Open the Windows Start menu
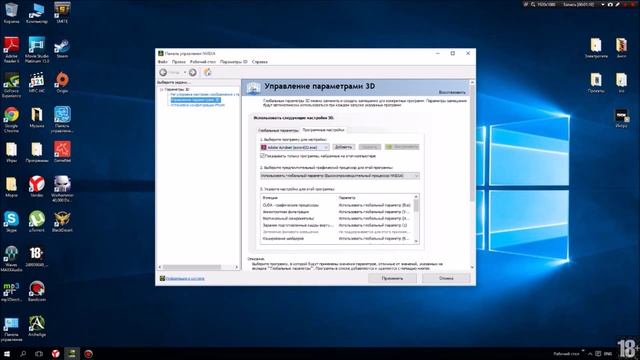This screenshot has width=640, height=360. coord(7,353)
